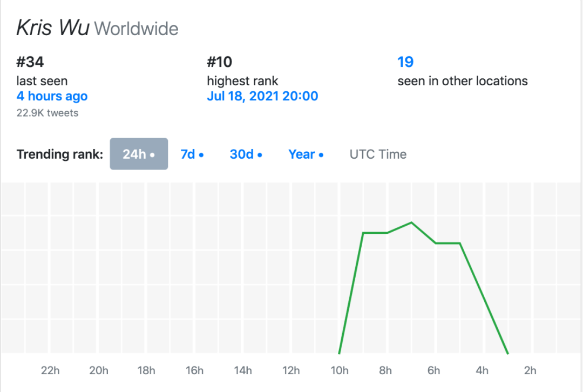Click the #10 highest rank number
Image resolution: width=583 pixels, height=392 pixels.
(220, 62)
